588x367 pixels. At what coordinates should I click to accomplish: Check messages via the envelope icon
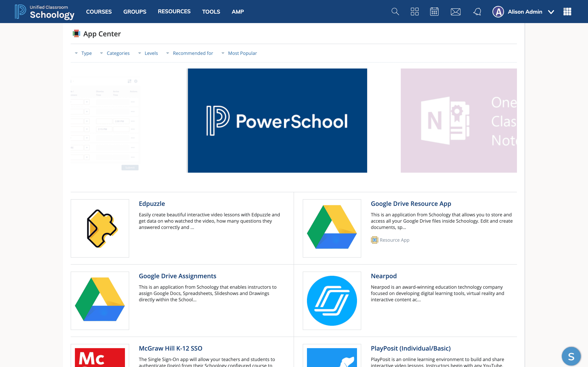(455, 11)
